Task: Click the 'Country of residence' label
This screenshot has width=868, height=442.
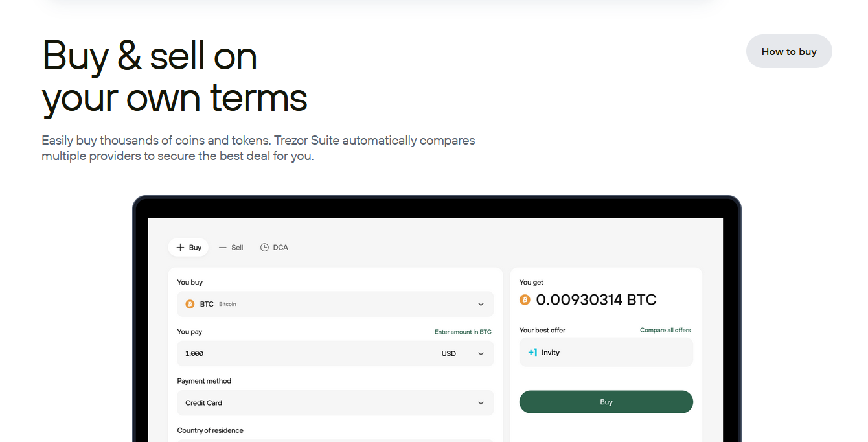Action: pos(211,430)
